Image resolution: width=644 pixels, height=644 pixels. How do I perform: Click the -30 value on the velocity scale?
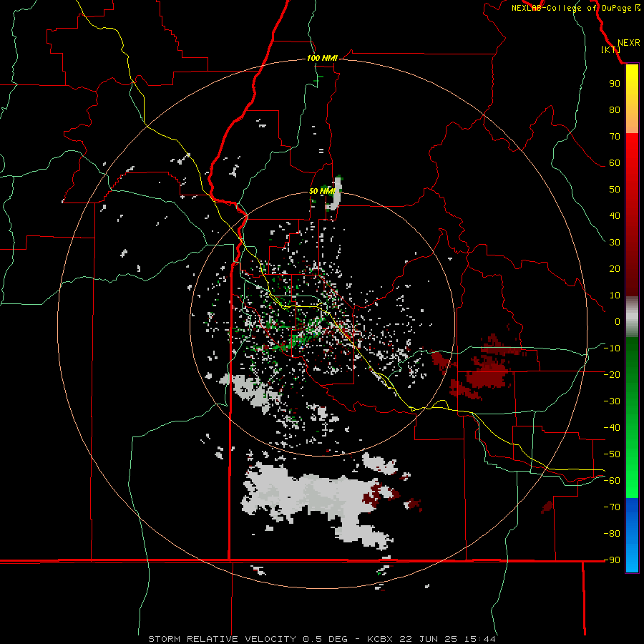point(612,401)
